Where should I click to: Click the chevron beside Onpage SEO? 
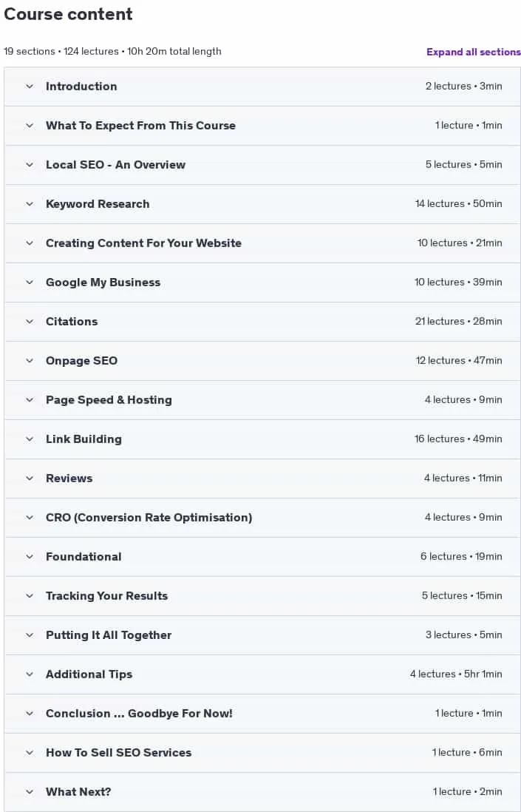point(30,361)
